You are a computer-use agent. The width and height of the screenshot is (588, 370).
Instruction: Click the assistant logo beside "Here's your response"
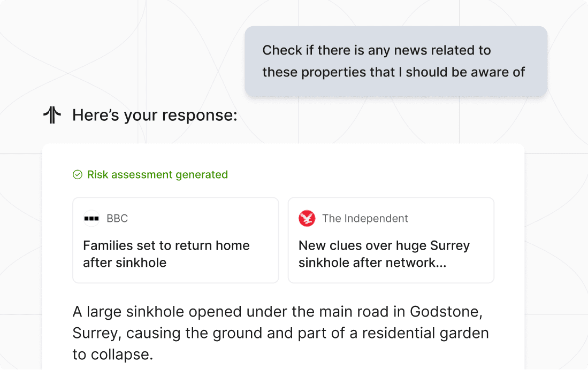pyautogui.click(x=52, y=115)
